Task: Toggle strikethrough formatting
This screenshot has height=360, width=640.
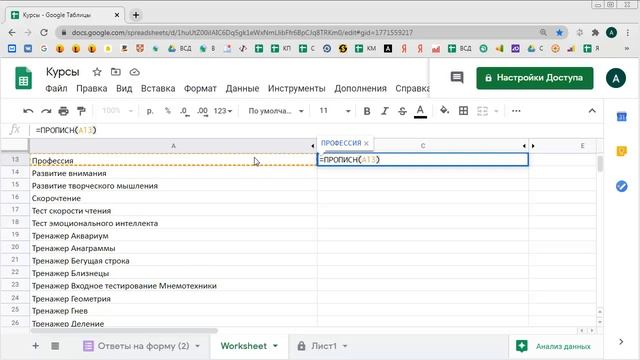Action: 402,111
